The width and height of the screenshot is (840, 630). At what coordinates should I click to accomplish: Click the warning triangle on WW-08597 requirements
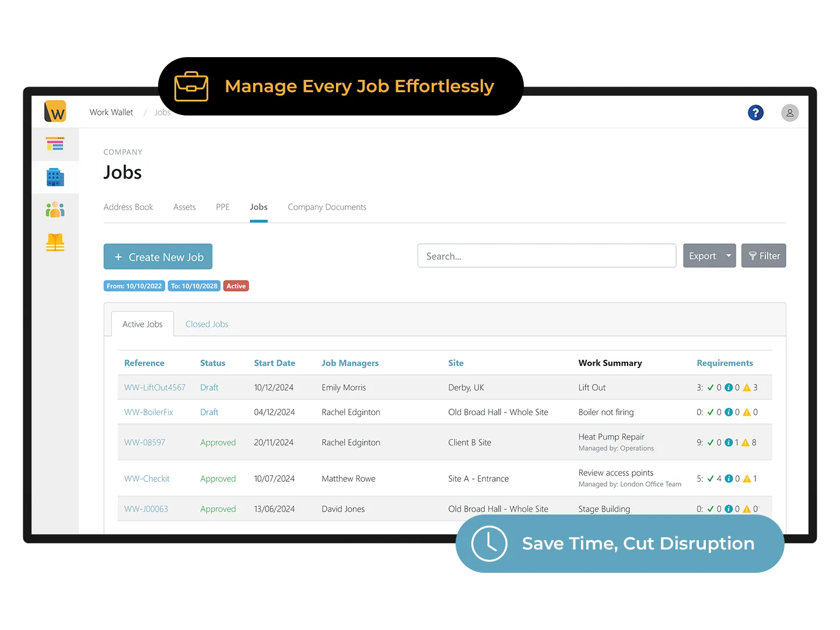point(745,442)
